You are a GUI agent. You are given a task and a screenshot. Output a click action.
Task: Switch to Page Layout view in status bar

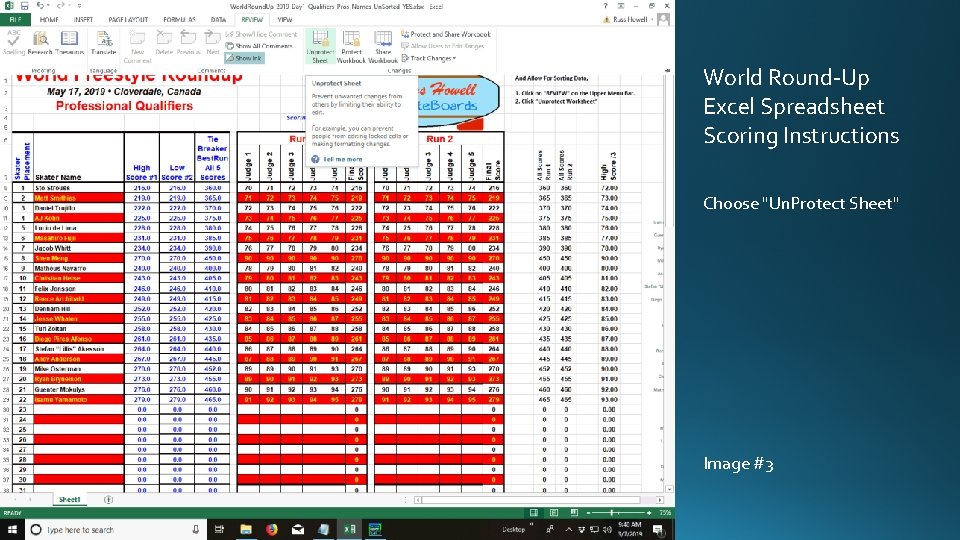pyautogui.click(x=553, y=512)
